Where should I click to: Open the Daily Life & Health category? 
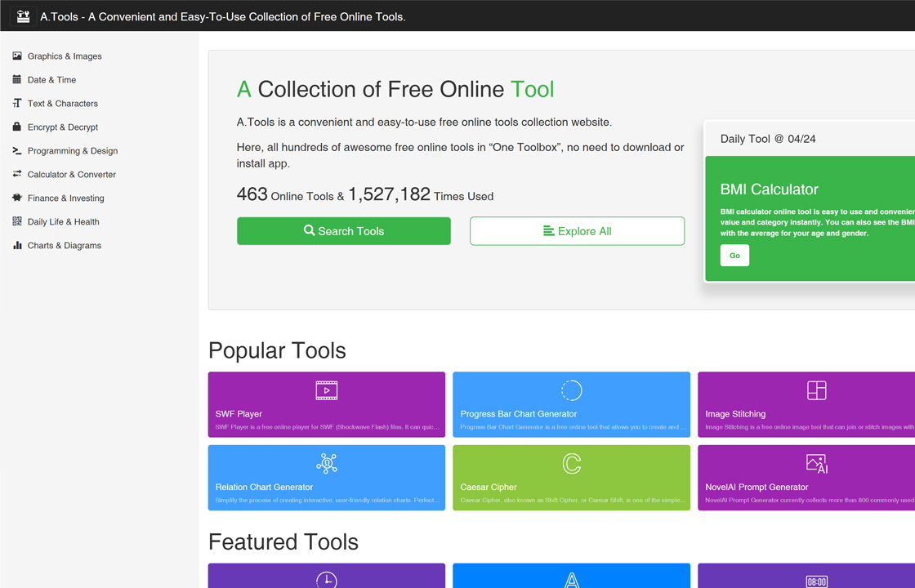coord(63,221)
